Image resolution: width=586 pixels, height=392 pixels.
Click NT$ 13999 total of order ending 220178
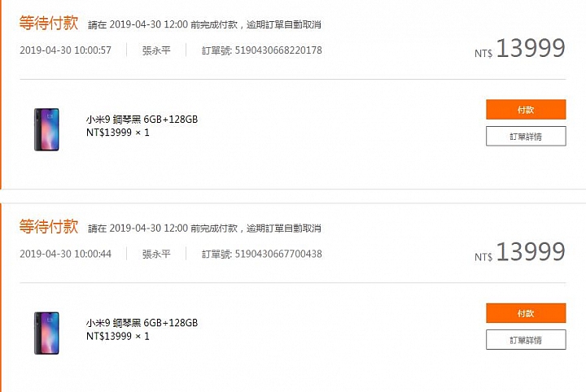pos(520,49)
